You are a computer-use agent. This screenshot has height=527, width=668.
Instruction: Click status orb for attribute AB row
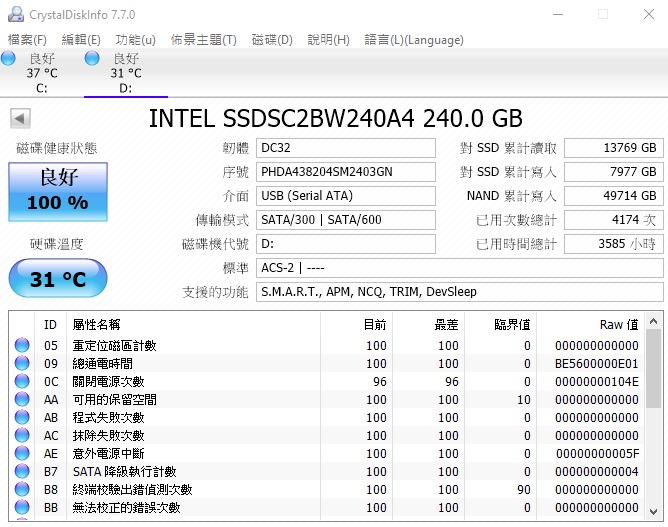coord(22,417)
